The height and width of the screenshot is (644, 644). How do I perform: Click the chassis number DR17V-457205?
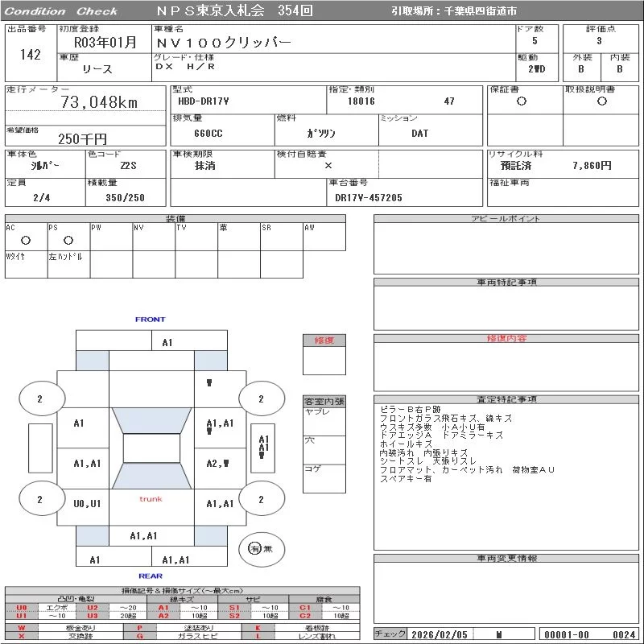click(x=369, y=197)
